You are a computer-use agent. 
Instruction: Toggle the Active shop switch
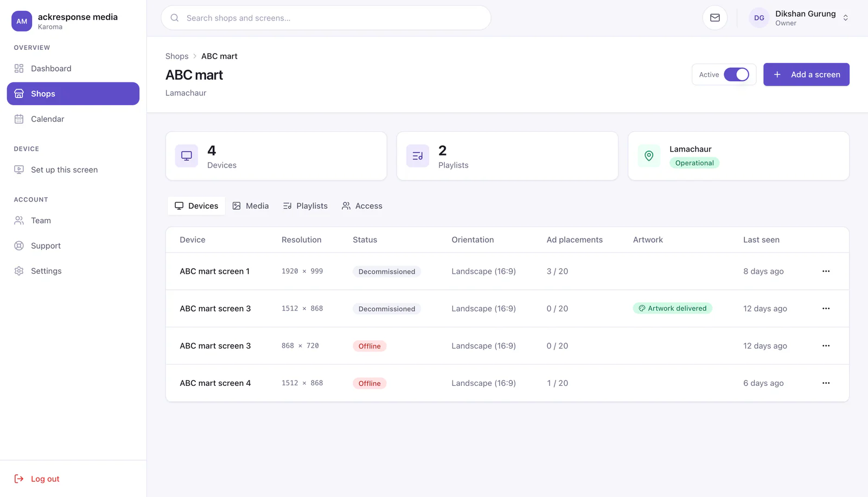click(736, 75)
